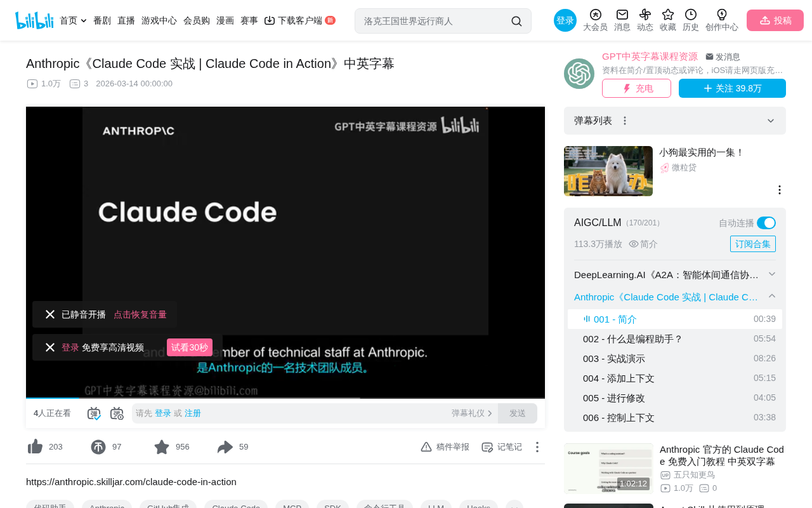
Task: Open 游戏中心 in top navigation
Action: click(159, 20)
